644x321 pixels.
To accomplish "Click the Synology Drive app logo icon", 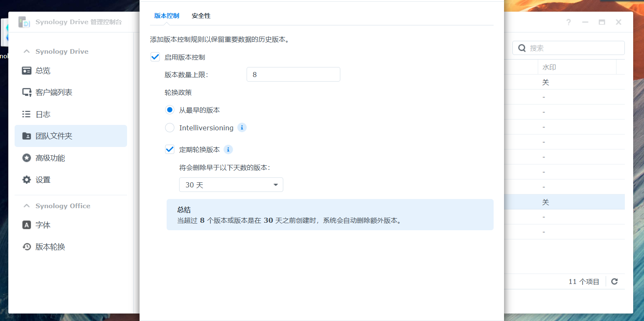I will 24,22.
